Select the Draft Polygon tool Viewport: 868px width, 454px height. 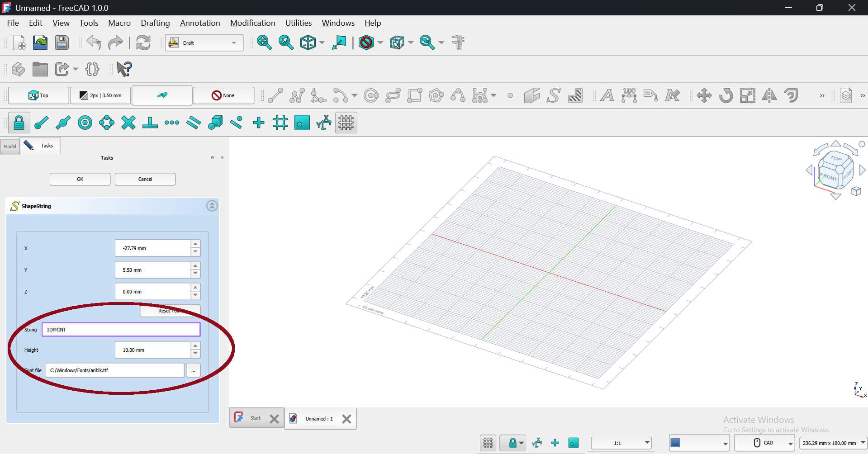click(436, 95)
